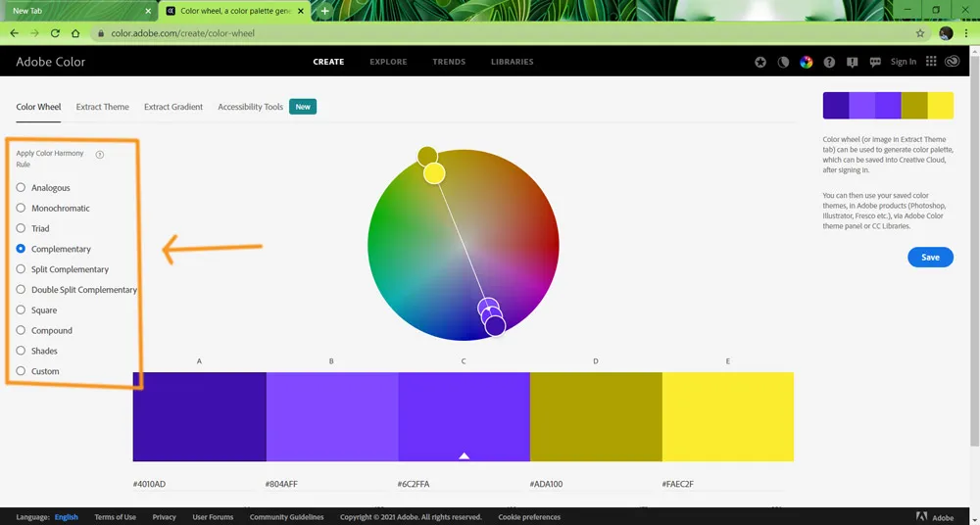Click the star badge icon in header
The height and width of the screenshot is (525, 980).
click(x=760, y=62)
